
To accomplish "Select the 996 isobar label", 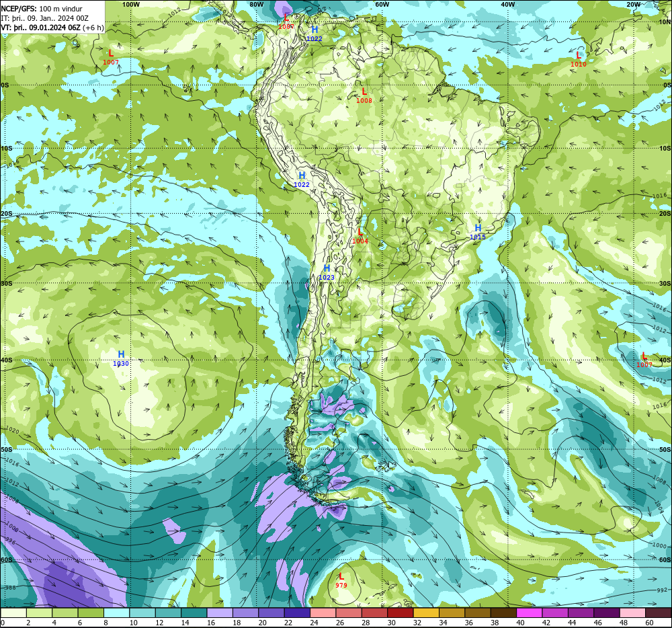I will pyautogui.click(x=9, y=542).
